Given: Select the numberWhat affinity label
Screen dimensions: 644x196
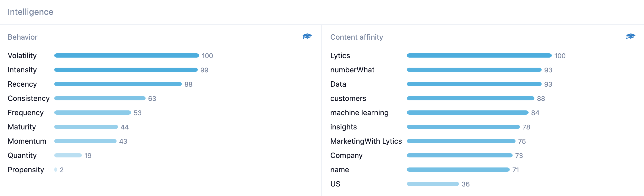Looking at the screenshot, I should [352, 70].
